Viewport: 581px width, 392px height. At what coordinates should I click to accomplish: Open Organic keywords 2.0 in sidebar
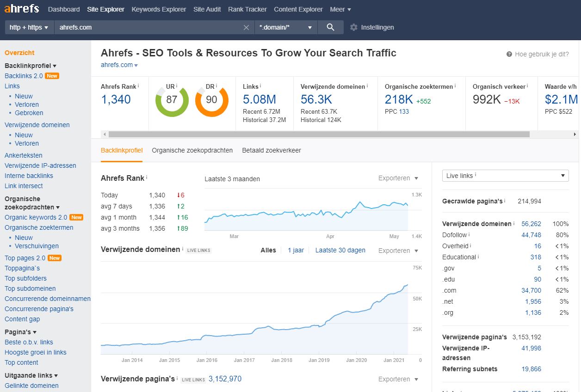tap(36, 217)
